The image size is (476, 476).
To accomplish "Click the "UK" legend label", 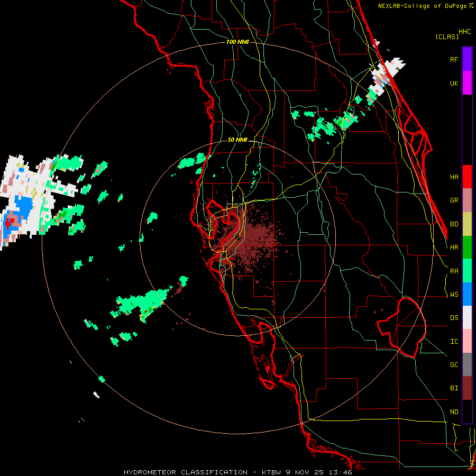I will (x=454, y=83).
